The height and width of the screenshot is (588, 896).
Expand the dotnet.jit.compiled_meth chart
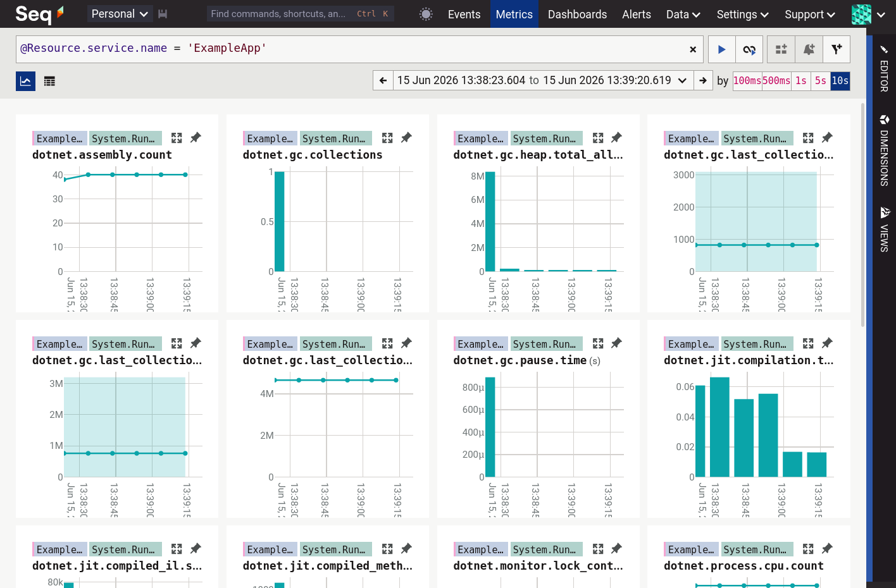click(x=387, y=549)
